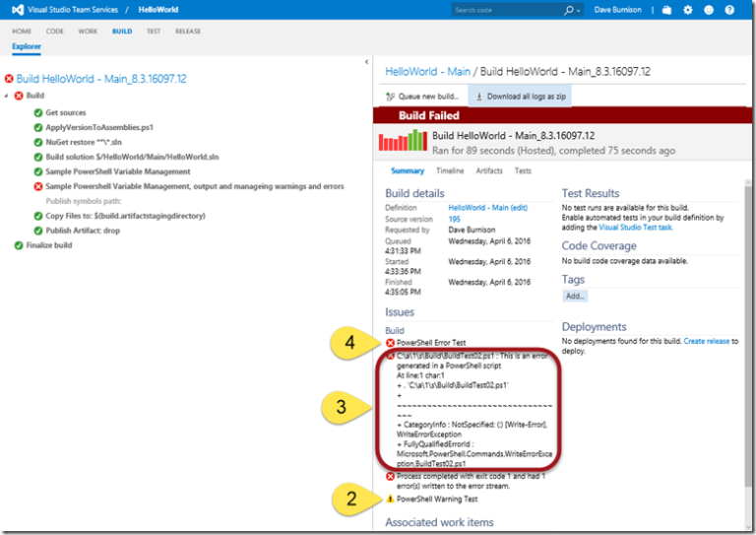Image resolution: width=756 pixels, height=535 pixels.
Task: Click error icon beside Process completed message
Action: (x=390, y=477)
